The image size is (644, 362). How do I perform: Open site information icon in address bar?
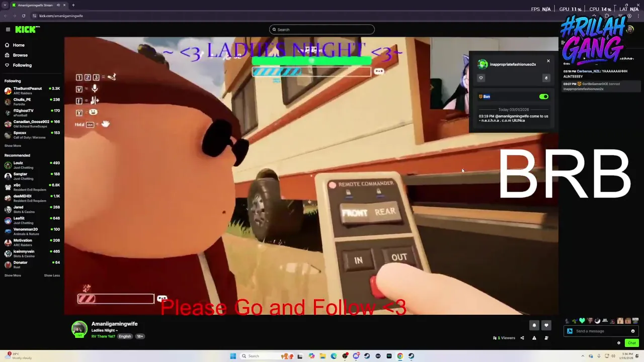[x=35, y=16]
